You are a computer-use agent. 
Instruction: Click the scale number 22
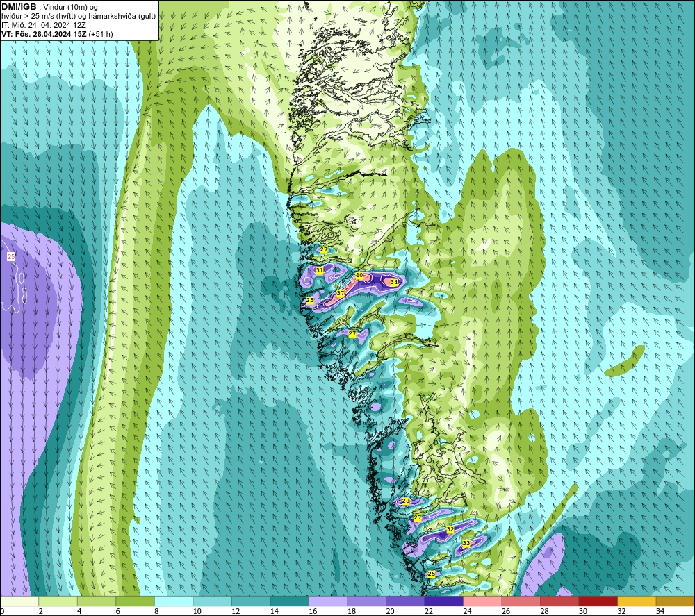429,611
